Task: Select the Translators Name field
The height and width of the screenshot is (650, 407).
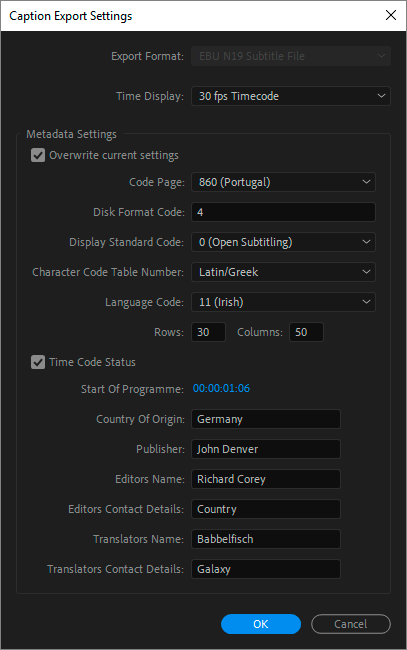Action: click(266, 539)
